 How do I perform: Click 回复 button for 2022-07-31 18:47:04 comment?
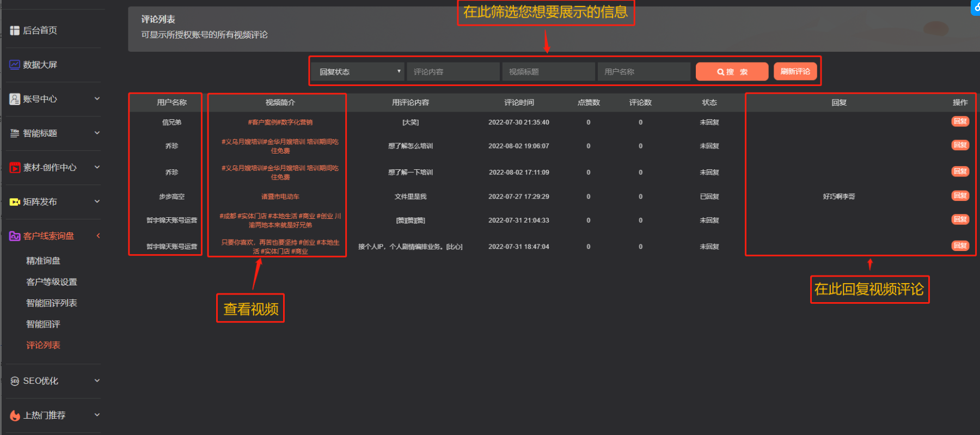960,246
